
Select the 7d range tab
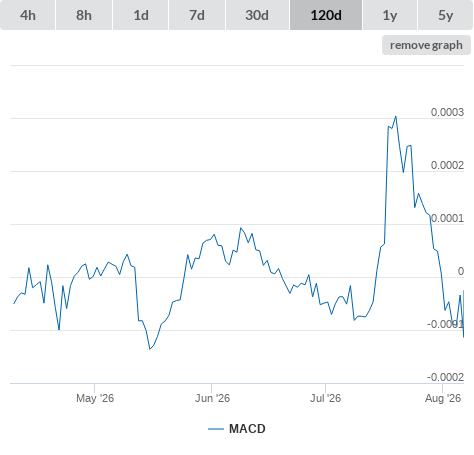(197, 15)
